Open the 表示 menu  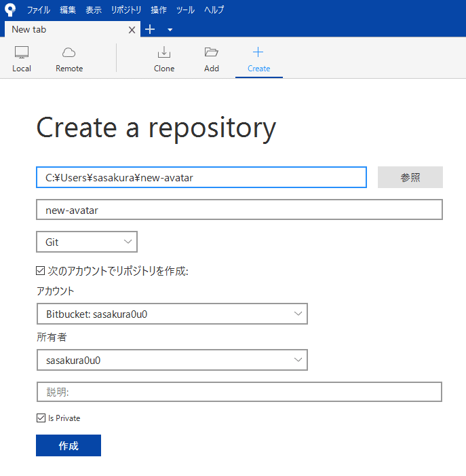click(x=94, y=10)
